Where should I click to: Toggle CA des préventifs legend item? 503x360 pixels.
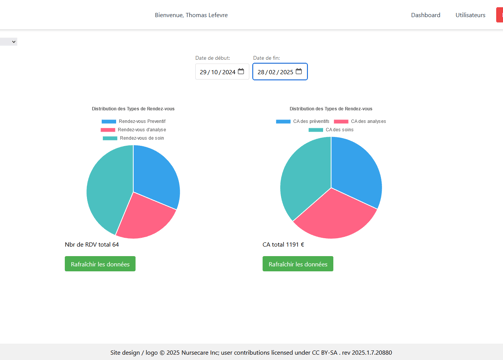pos(303,121)
